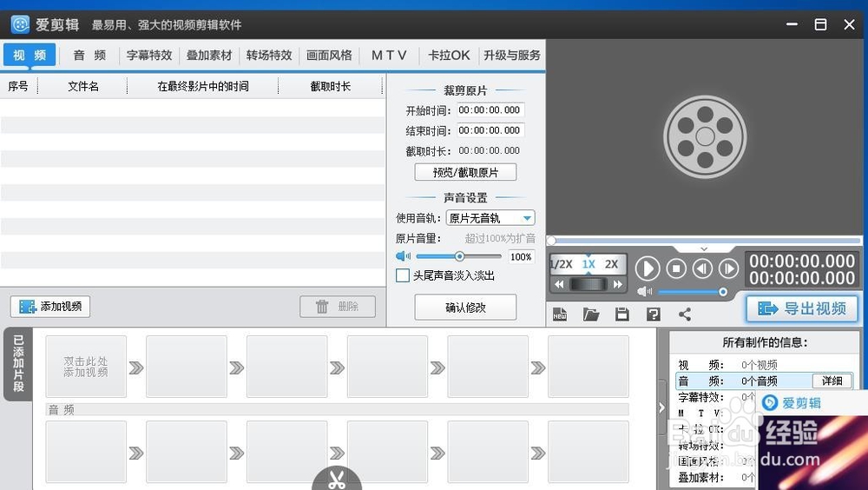Click the 双击此处添加视频 clip slot
The height and width of the screenshot is (490, 868).
[86, 367]
